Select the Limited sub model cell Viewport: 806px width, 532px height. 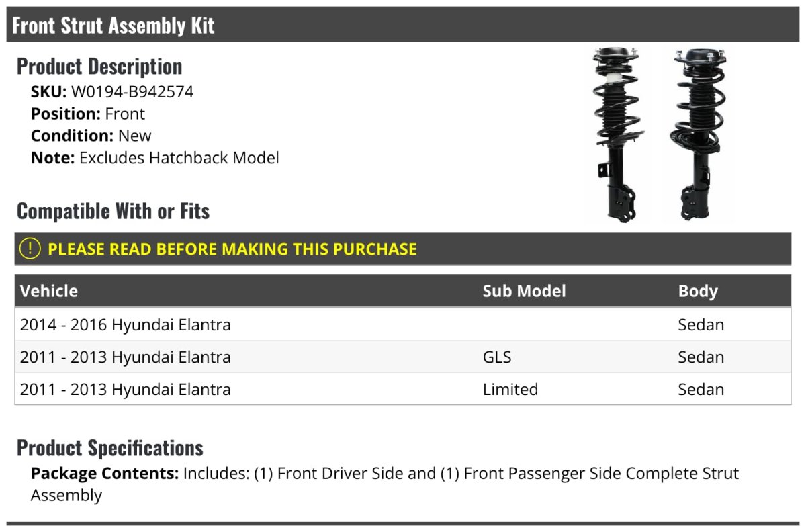tap(510, 390)
